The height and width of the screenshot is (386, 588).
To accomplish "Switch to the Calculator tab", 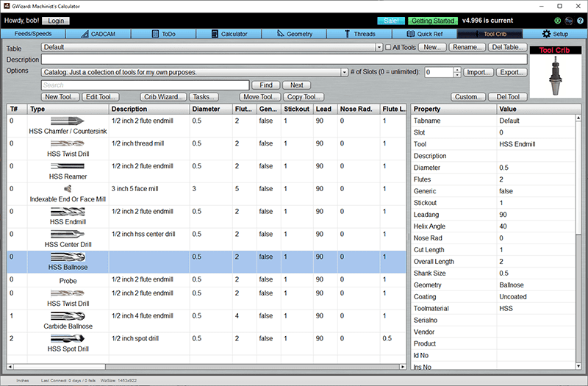I will (229, 34).
